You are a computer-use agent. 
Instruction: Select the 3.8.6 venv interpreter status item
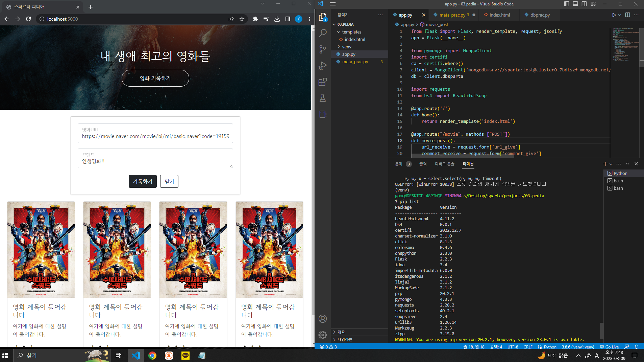(578, 347)
